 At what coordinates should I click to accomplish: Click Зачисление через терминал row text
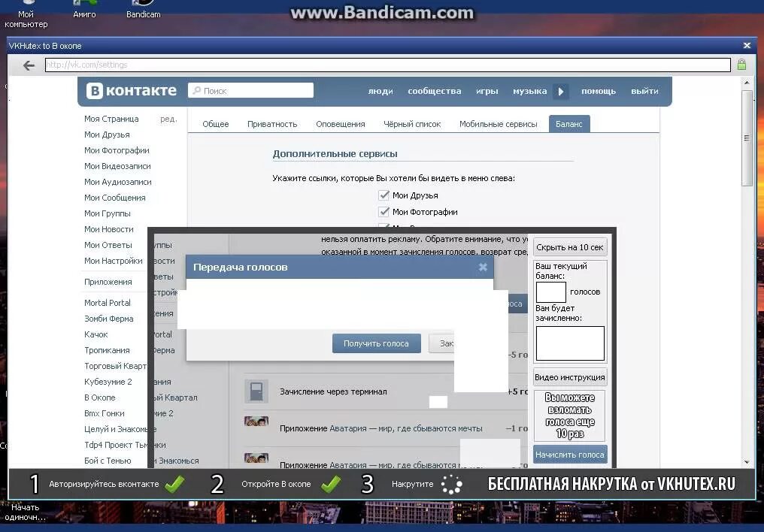tap(333, 391)
